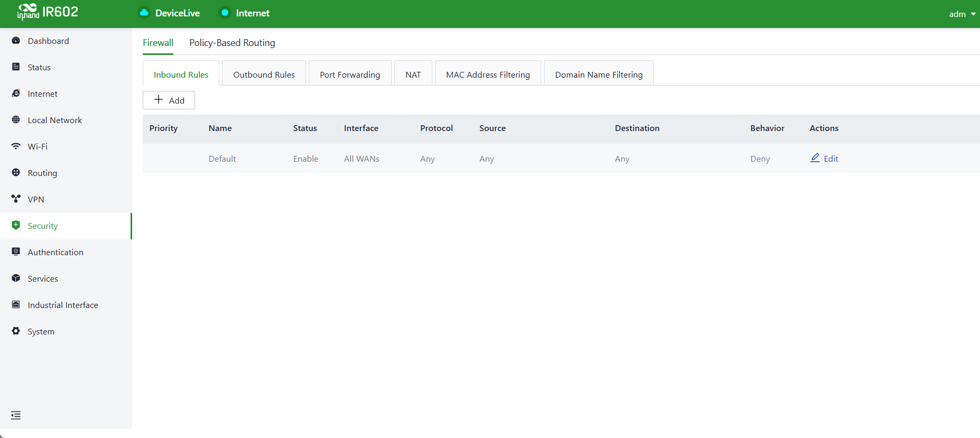980x438 pixels.
Task: Click the Internet label in the header
Action: click(253, 13)
